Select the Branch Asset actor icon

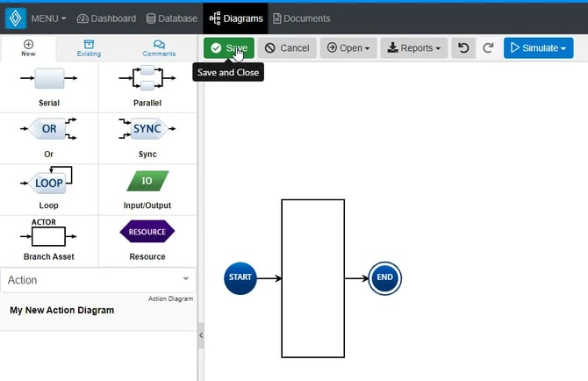click(x=49, y=233)
